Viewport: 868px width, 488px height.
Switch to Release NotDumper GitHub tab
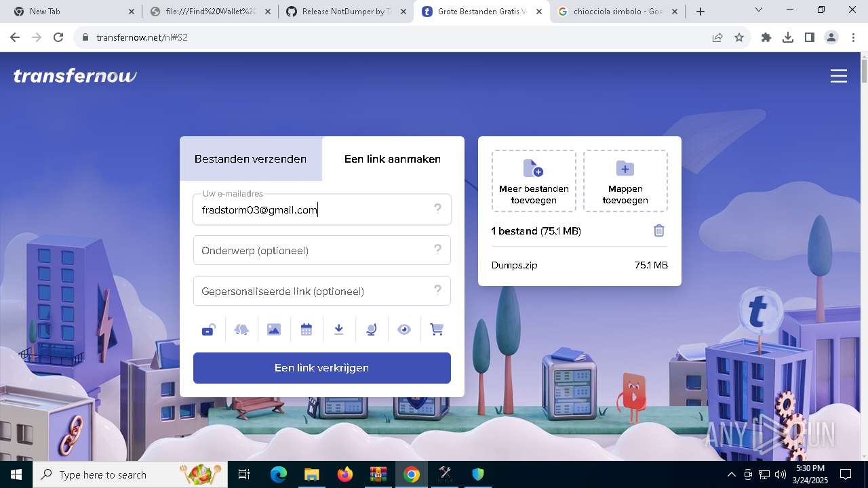pos(346,12)
